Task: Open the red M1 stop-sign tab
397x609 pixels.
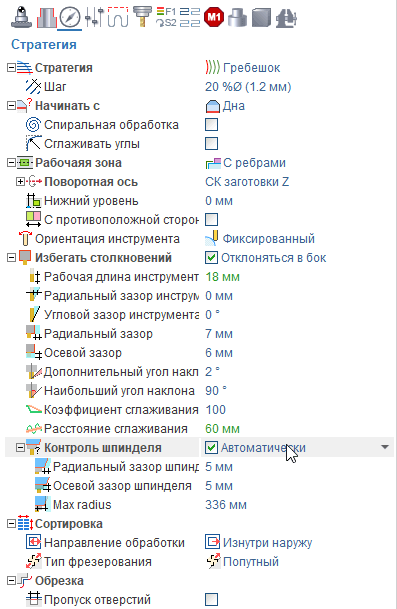Action: [214, 17]
